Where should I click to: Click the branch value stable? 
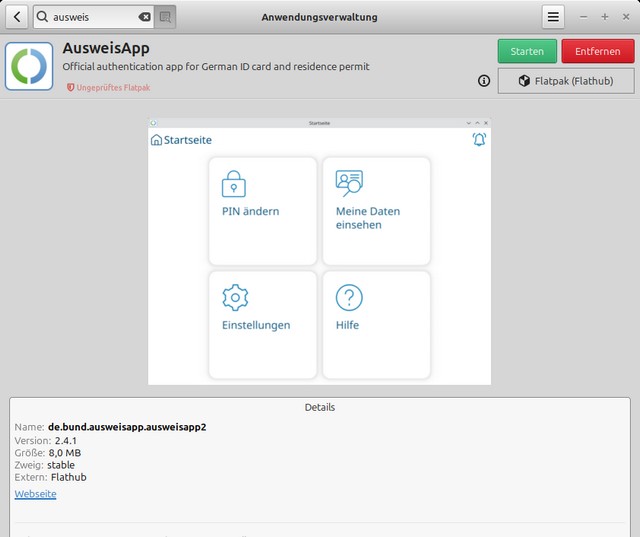(x=61, y=465)
